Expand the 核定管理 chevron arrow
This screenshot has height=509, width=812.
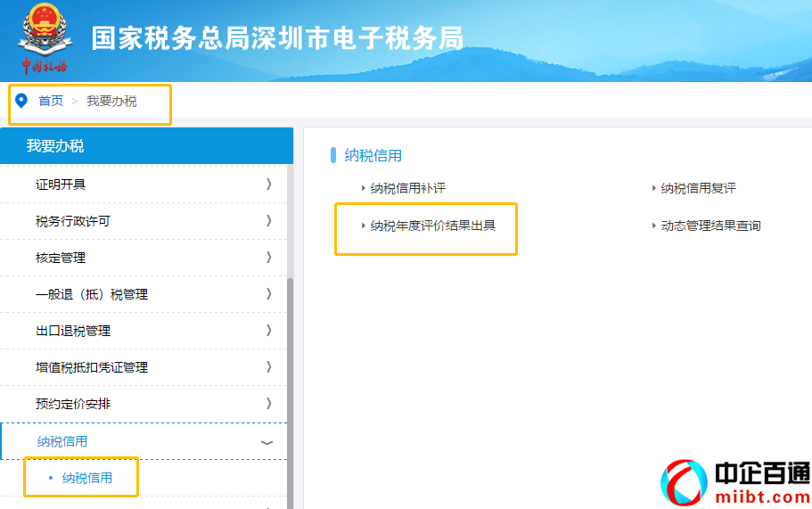(269, 258)
